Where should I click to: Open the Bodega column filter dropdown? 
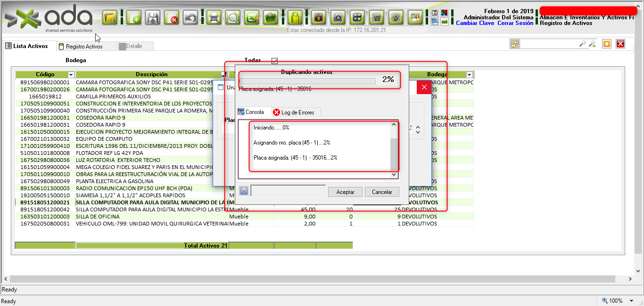click(x=469, y=75)
